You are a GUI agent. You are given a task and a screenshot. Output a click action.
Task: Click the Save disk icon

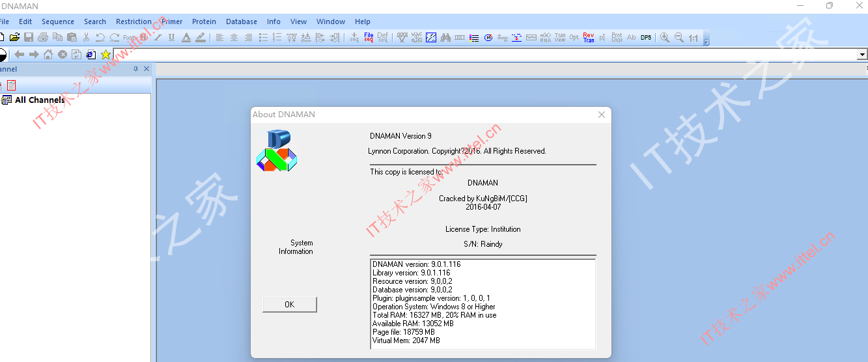pyautogui.click(x=29, y=38)
